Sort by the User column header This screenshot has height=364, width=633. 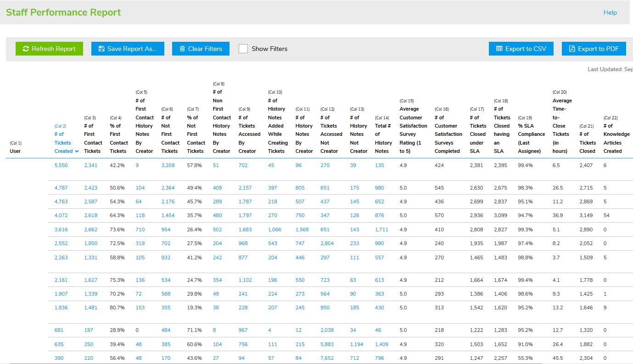[15, 151]
